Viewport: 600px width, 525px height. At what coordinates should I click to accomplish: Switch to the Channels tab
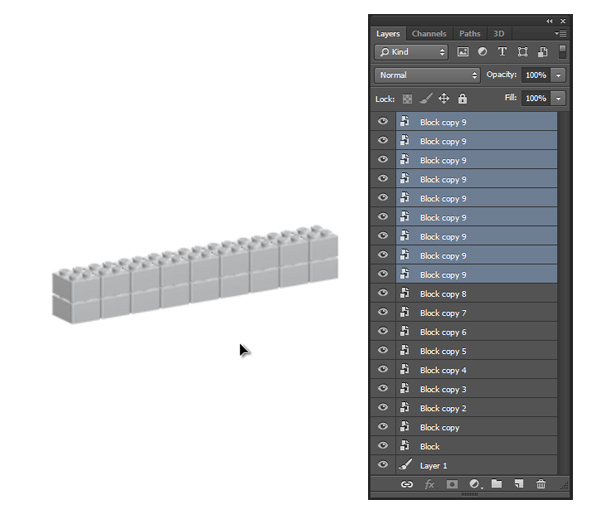pos(429,34)
